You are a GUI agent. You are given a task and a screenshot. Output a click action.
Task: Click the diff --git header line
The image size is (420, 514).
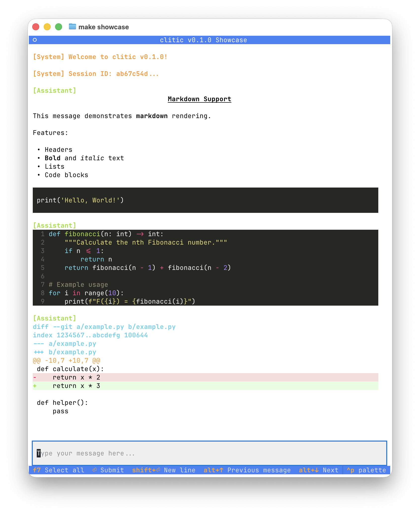104,327
